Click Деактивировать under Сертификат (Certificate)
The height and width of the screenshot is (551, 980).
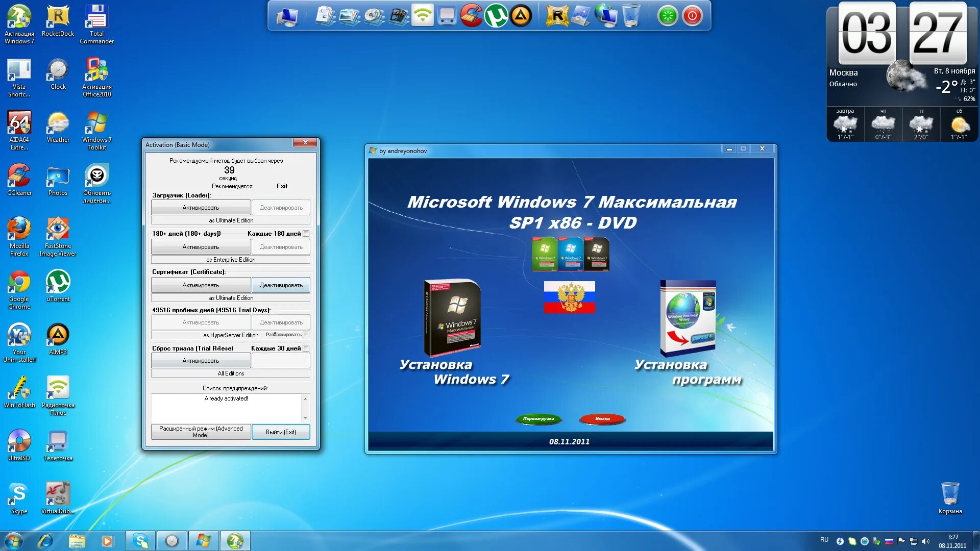(281, 285)
